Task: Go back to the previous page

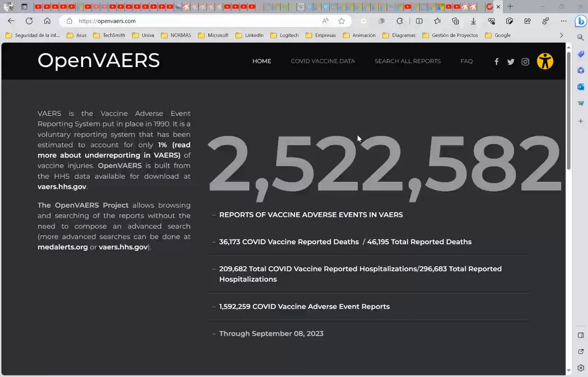Action: [11, 21]
